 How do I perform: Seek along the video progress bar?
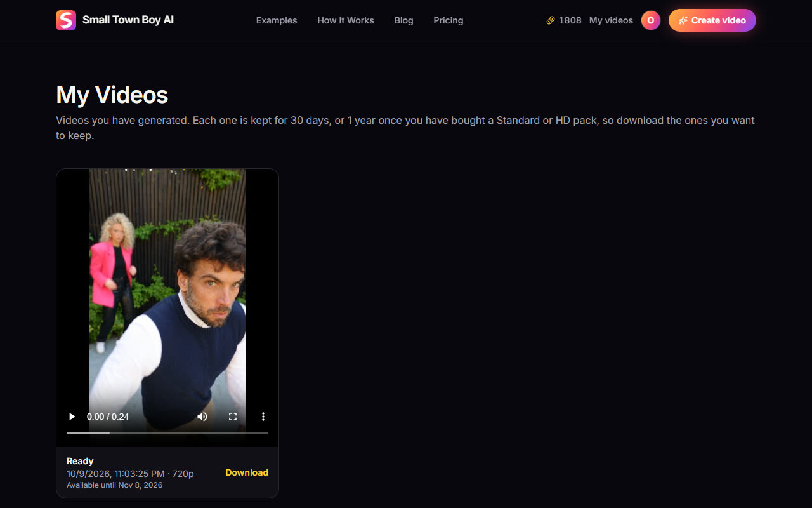pyautogui.click(x=167, y=433)
